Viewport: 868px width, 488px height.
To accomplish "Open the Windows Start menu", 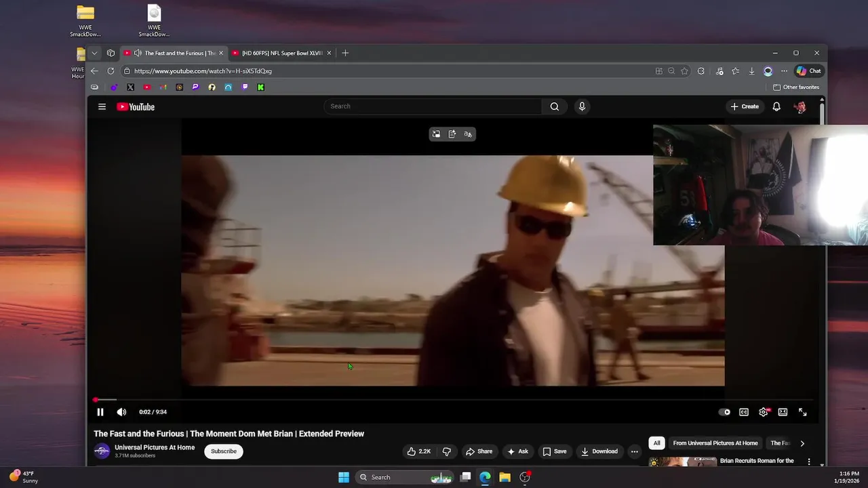I will pos(344,477).
